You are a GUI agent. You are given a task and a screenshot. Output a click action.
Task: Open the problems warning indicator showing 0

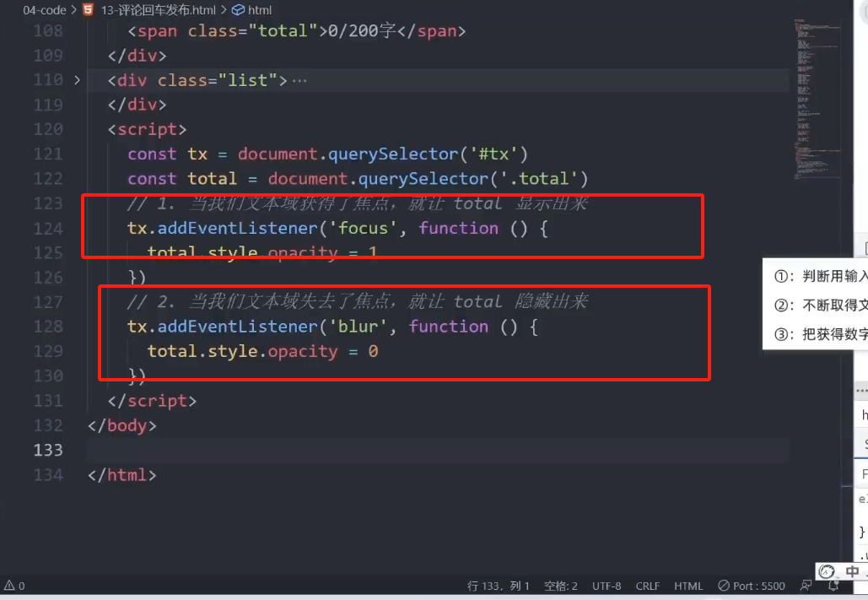[x=15, y=586]
